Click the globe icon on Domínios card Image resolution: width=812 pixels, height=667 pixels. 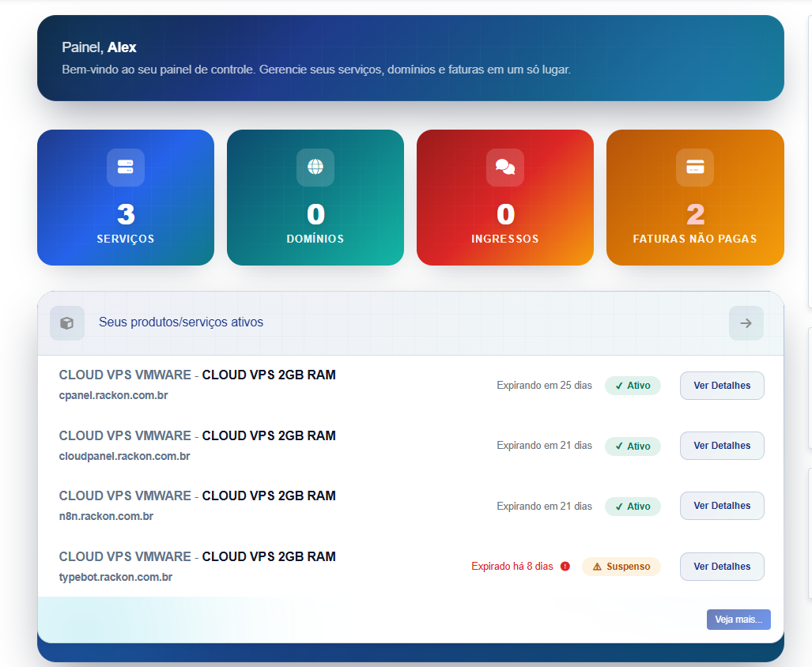pos(315,167)
